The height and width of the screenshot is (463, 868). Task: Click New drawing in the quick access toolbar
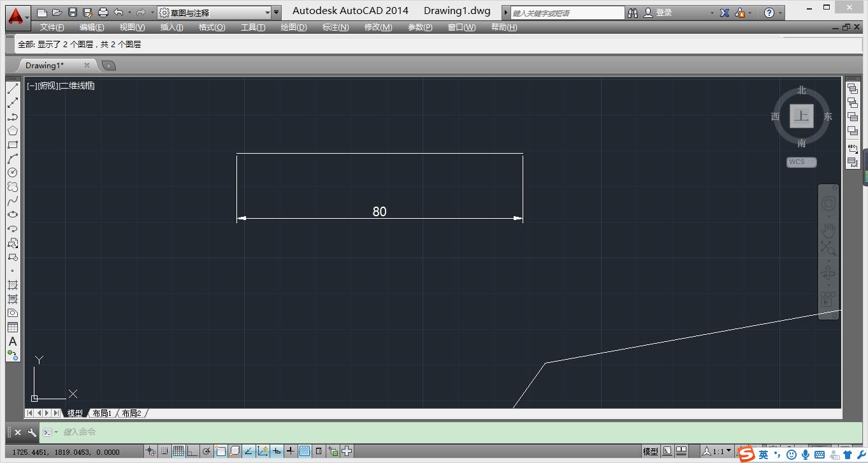pos(42,12)
